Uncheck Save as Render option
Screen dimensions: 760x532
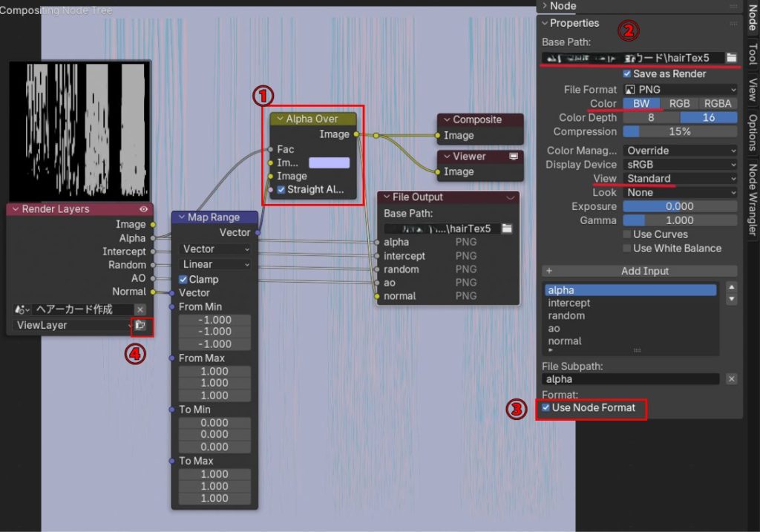point(627,74)
